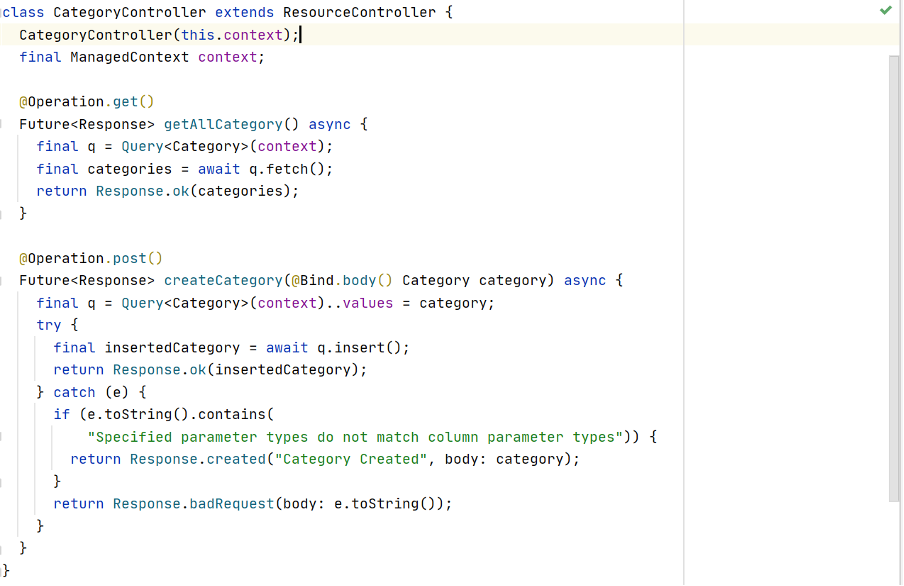Click the 'Response.badRequest' call
The width and height of the screenshot is (904, 586).
pos(193,504)
